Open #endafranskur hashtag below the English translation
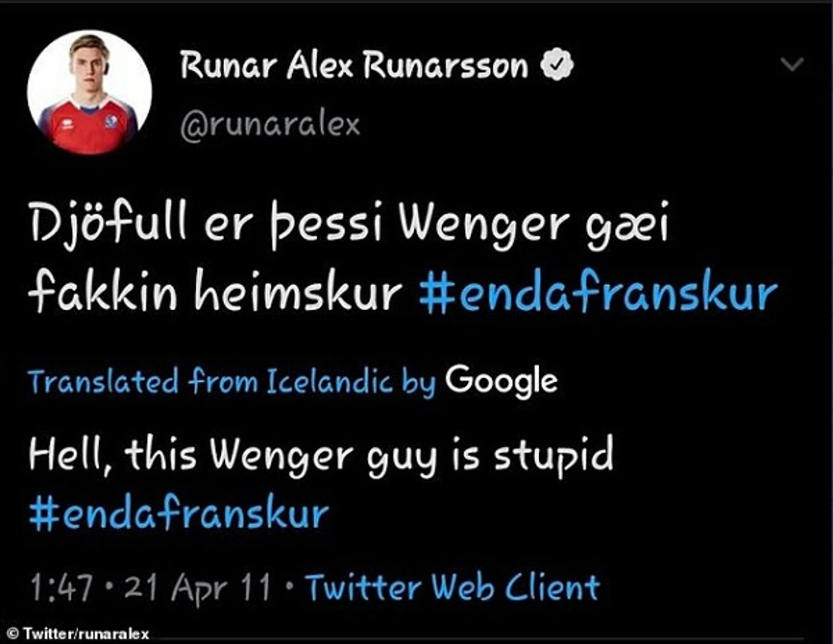The image size is (833, 644). point(179,513)
